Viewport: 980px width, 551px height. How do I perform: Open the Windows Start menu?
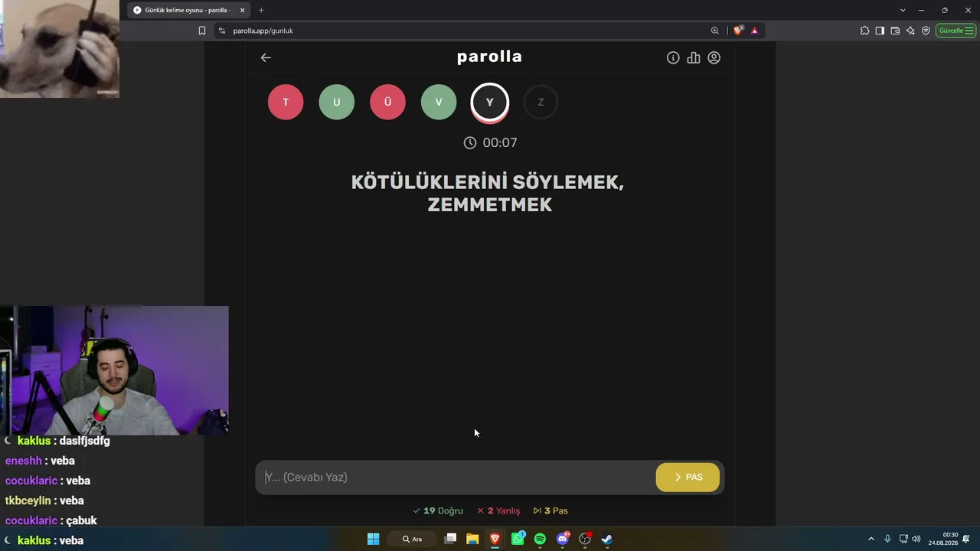[373, 539]
